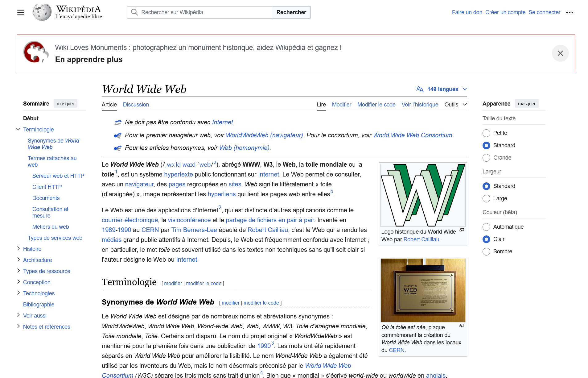The height and width of the screenshot is (378, 588).
Task: Click the Wiki Loves Monuments puzzle logo
Action: click(x=36, y=52)
